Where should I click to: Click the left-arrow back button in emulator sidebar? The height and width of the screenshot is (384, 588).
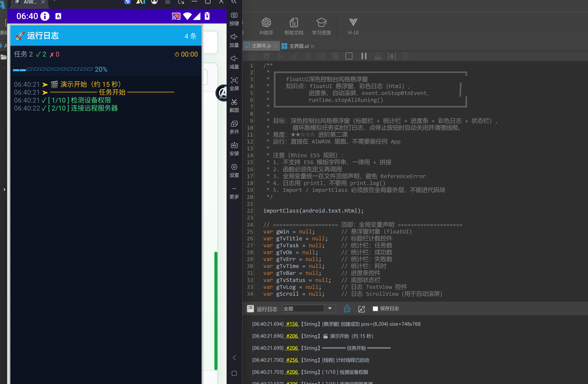(234, 358)
